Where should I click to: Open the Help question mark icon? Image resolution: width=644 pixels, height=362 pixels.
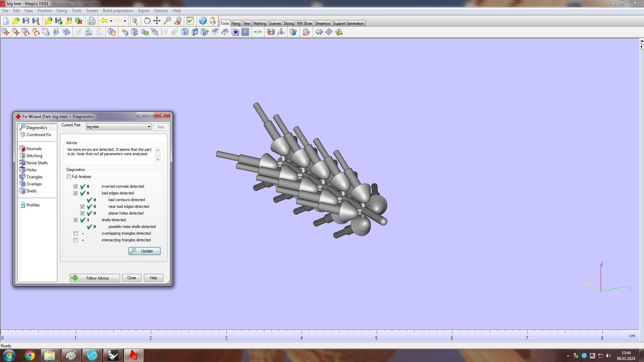pyautogui.click(x=202, y=21)
